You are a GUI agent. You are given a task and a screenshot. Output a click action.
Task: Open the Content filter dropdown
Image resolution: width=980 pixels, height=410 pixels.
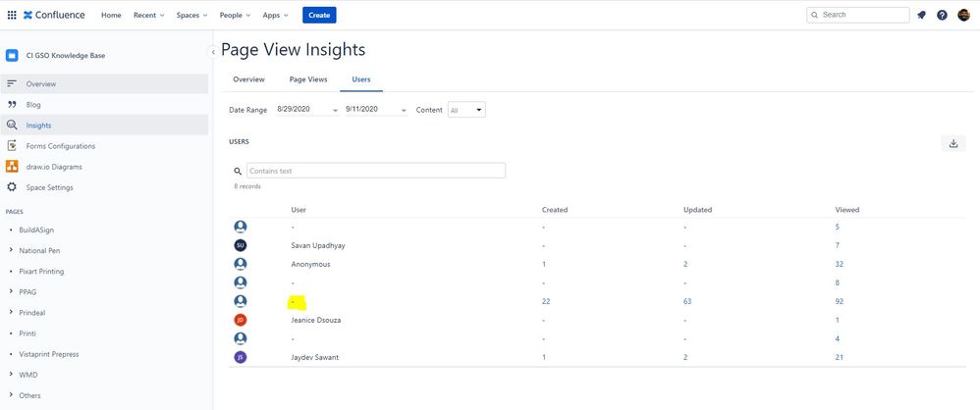coord(466,110)
